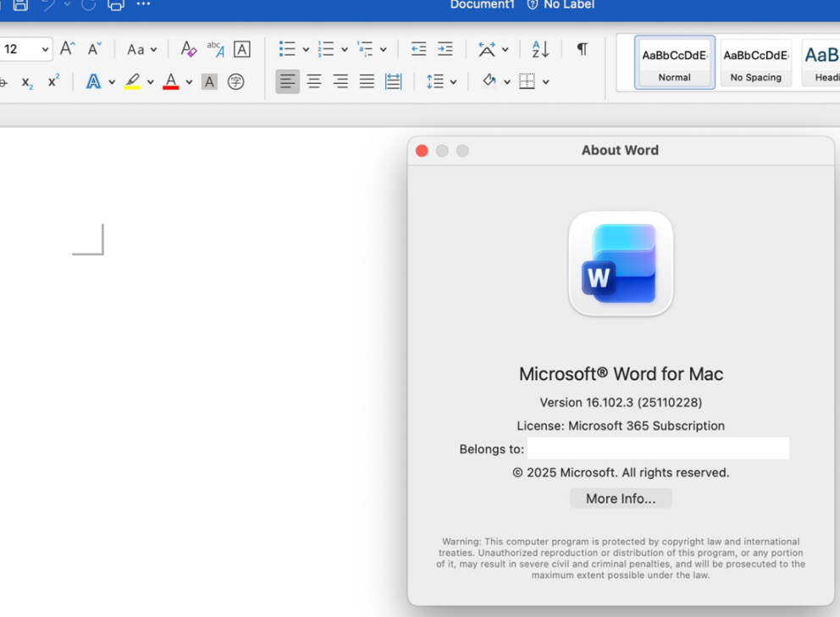This screenshot has width=840, height=617.
Task: Apply red font color
Action: [x=171, y=81]
